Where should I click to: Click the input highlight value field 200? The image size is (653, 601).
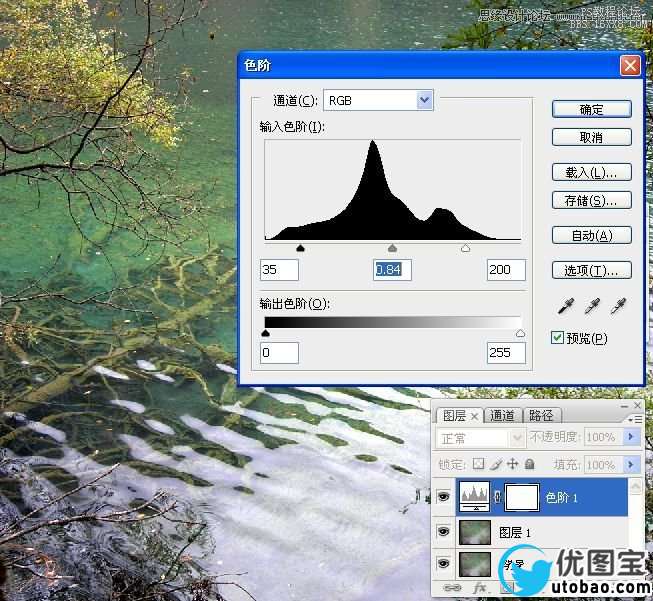coord(506,270)
